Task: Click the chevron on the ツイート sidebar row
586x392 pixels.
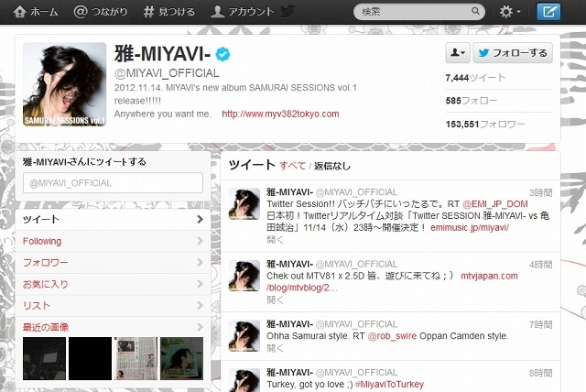Action: point(200,220)
